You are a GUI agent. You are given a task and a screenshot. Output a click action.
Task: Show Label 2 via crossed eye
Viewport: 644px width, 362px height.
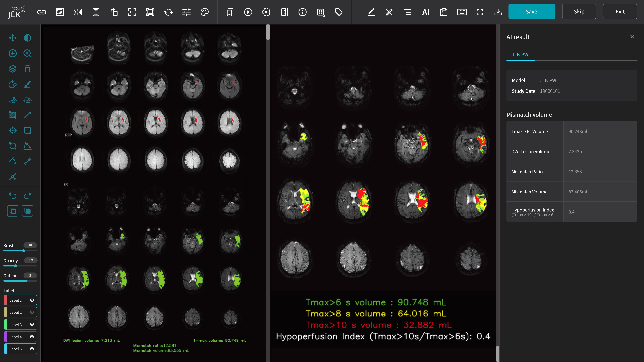click(32, 312)
